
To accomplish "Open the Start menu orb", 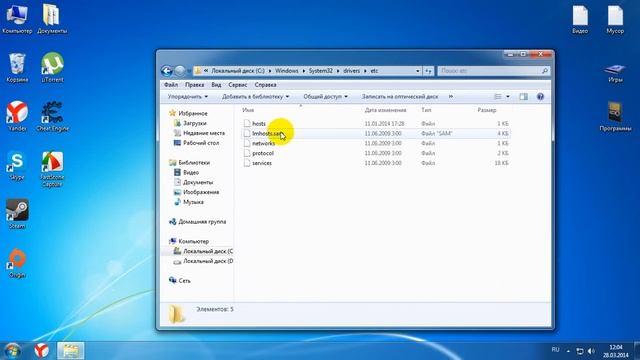I will point(12,351).
